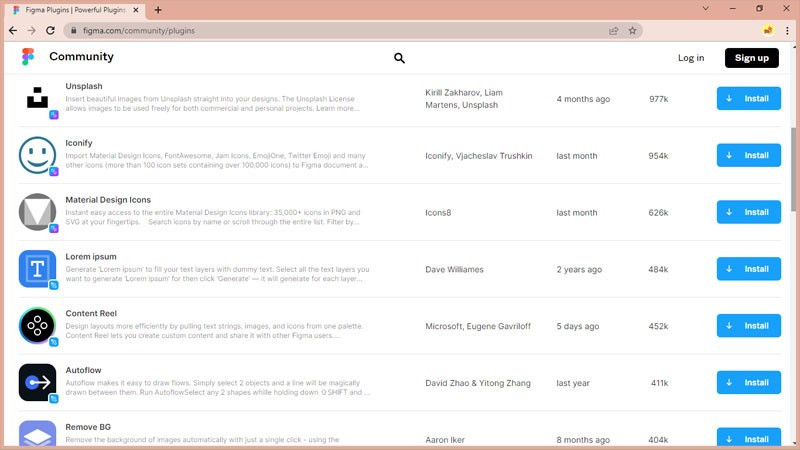Click the 2 years ago date
Viewport: 800px width, 450px height.
click(x=579, y=269)
